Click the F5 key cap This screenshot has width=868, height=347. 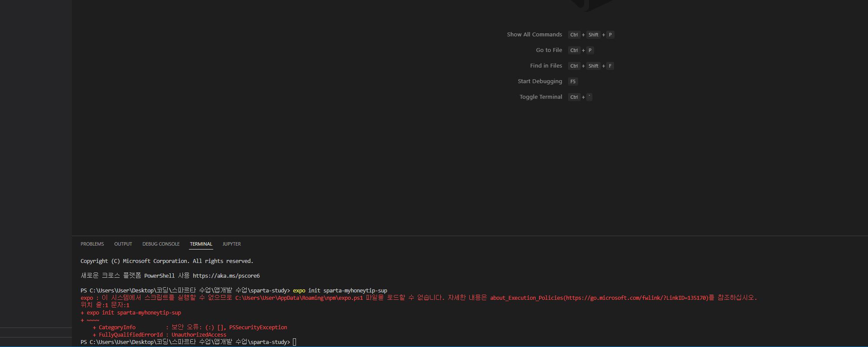573,81
